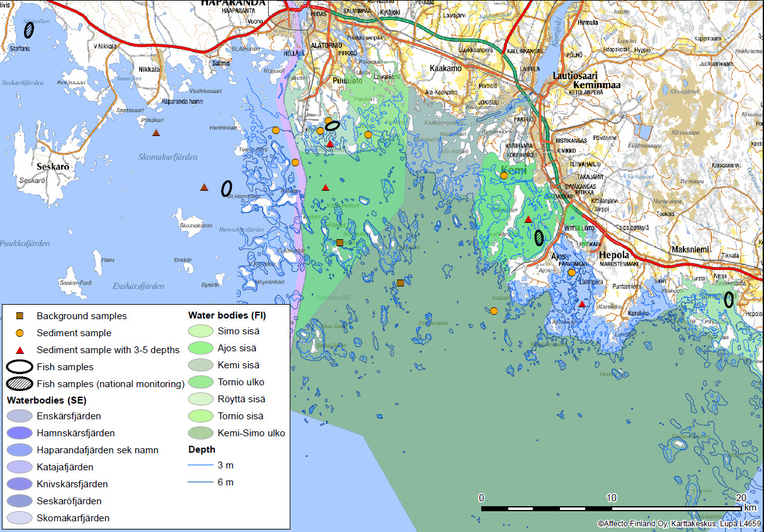Click the 'Depth' legend heading
764x532 pixels.
pyautogui.click(x=202, y=450)
